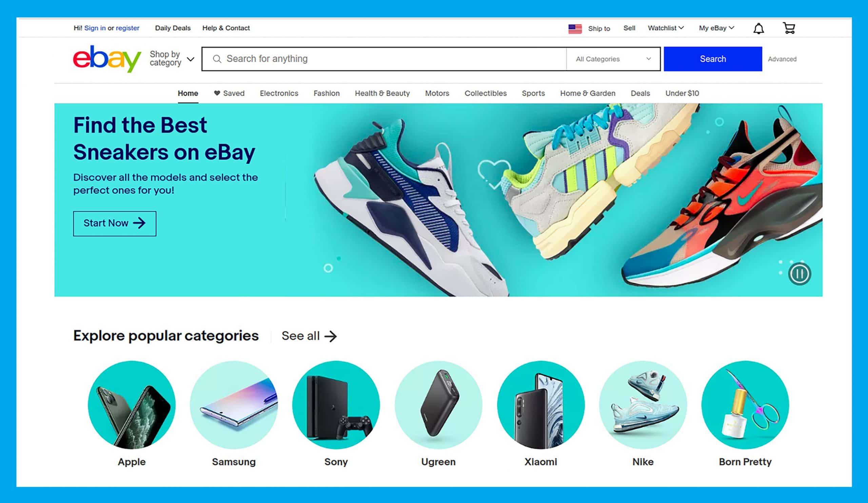Expand the All Categories search filter
Screen dimensions: 868x503
612,58
